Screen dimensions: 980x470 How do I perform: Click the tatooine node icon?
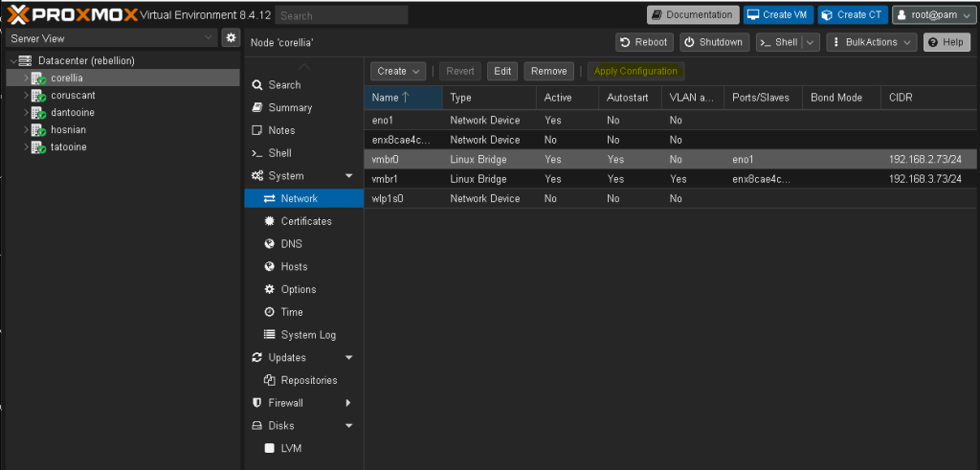[39, 146]
